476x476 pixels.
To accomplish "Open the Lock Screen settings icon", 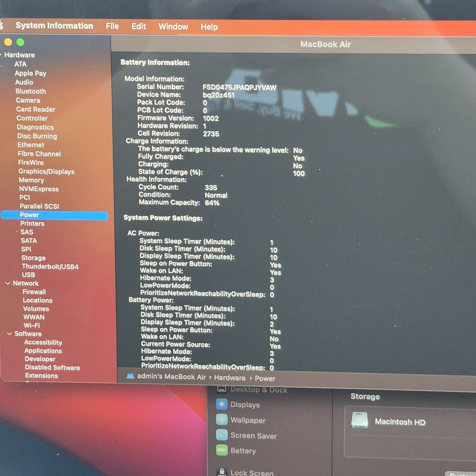I will [222, 472].
